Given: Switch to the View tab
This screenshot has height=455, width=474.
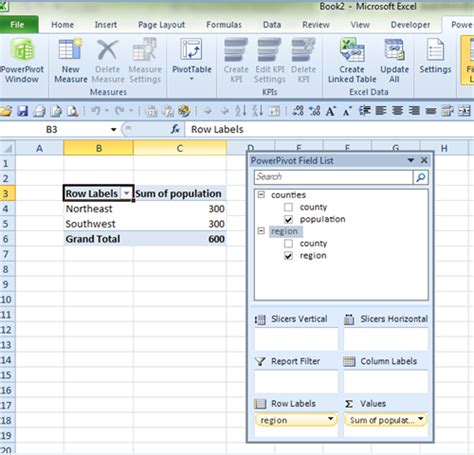Looking at the screenshot, I should pos(360,25).
